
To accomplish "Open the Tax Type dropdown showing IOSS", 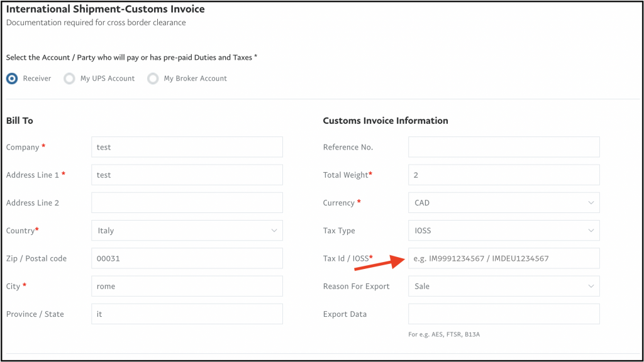I will 504,231.
